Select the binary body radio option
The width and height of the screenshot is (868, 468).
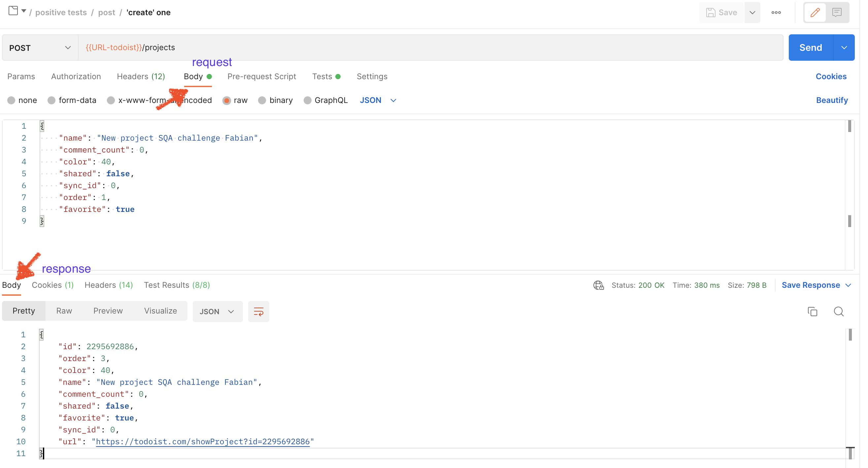(262, 100)
